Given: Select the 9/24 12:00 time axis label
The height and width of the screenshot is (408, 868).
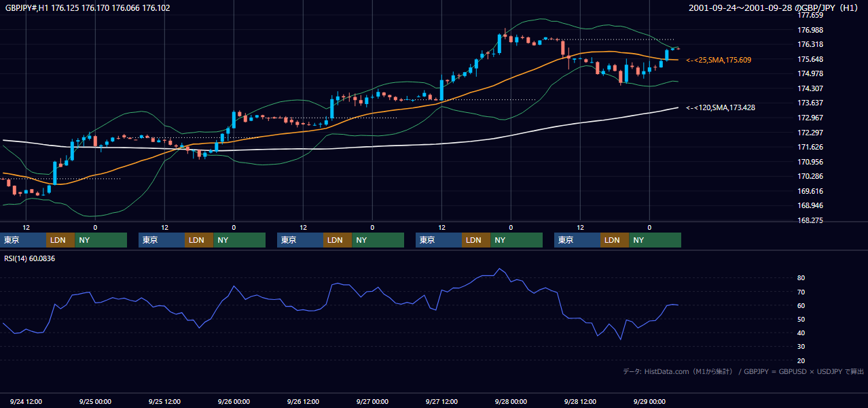Looking at the screenshot, I should 26,401.
